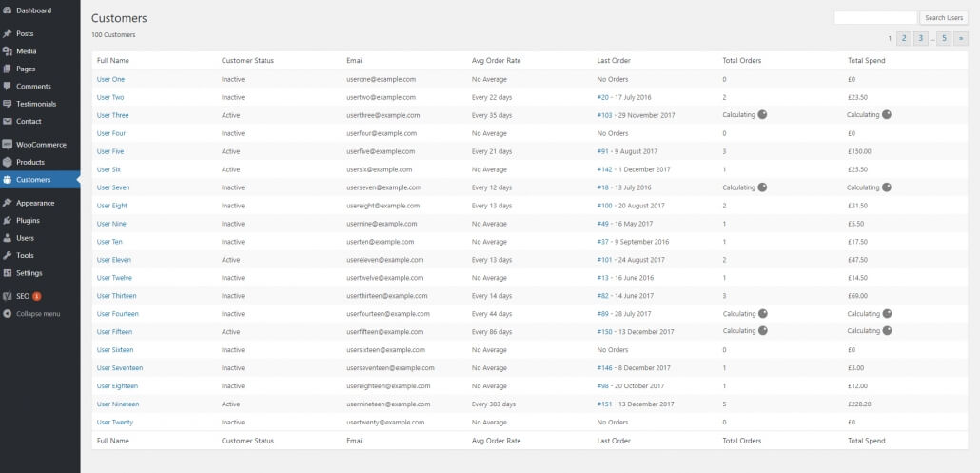Screen dimensions: 980x473
Task: Open Posts via the pin icon
Action: pos(8,33)
